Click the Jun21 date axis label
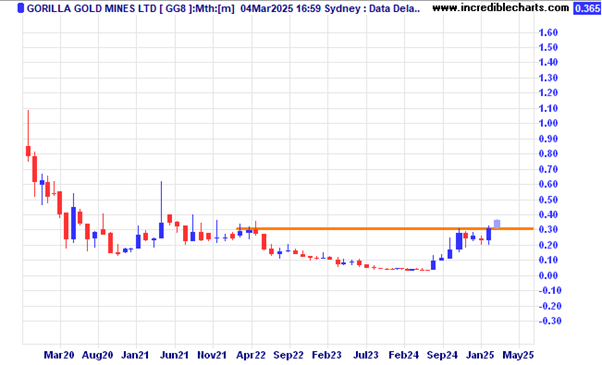This screenshot has width=602, height=365. [174, 355]
